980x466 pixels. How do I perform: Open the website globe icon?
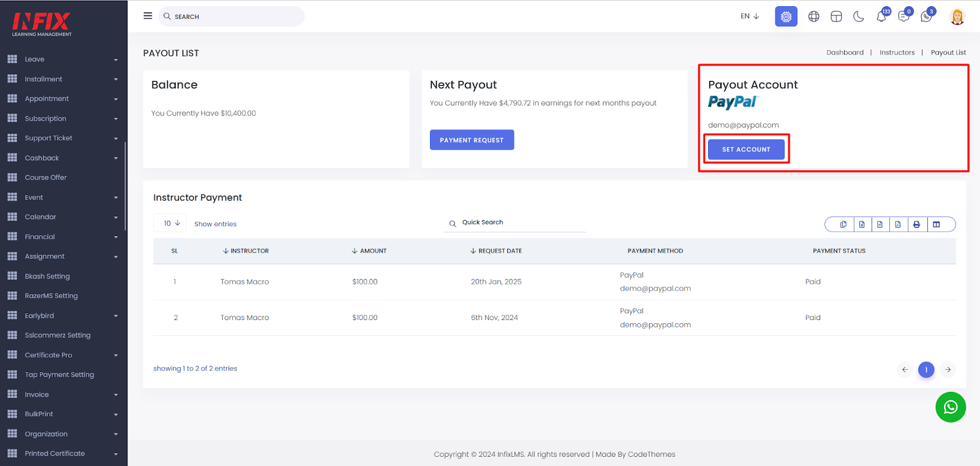point(813,17)
